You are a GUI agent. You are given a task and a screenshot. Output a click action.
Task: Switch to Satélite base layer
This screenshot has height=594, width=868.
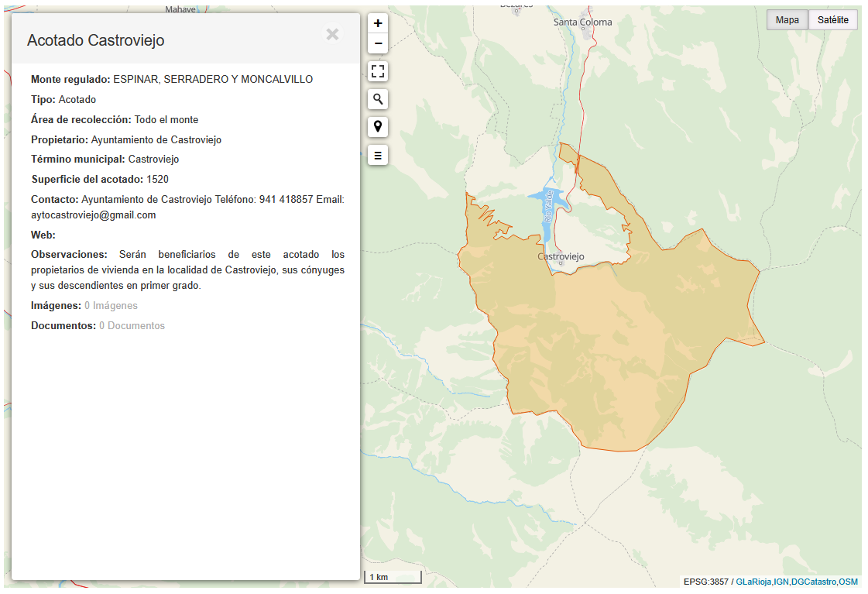(832, 20)
